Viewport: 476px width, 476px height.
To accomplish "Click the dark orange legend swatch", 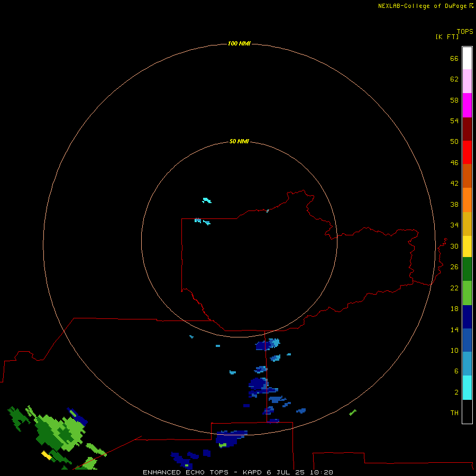I will (467, 176).
